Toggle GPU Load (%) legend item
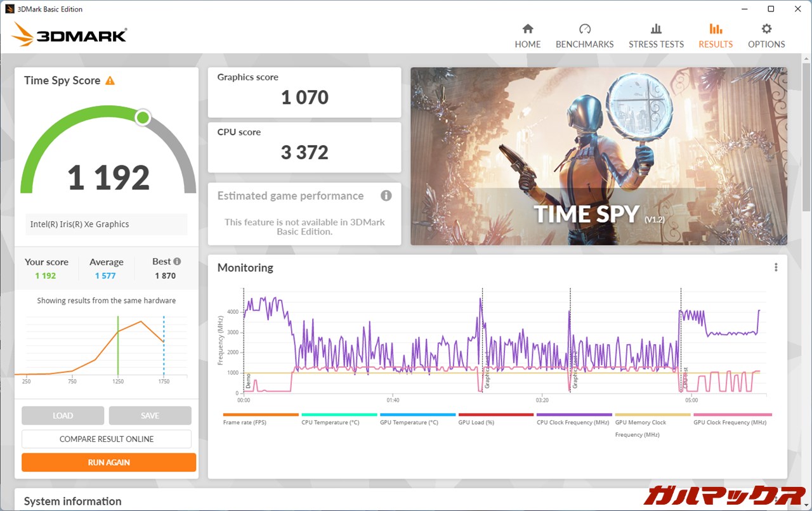The image size is (812, 511). click(476, 422)
